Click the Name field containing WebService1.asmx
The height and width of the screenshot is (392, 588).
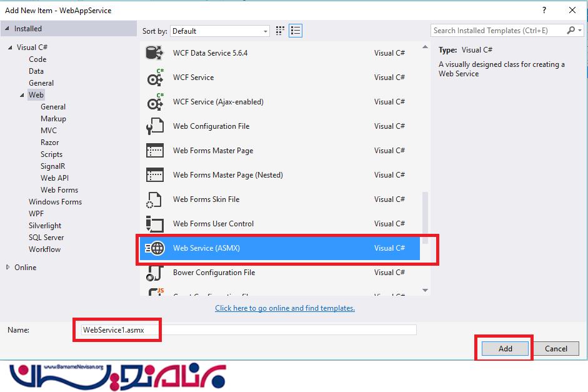(249, 329)
